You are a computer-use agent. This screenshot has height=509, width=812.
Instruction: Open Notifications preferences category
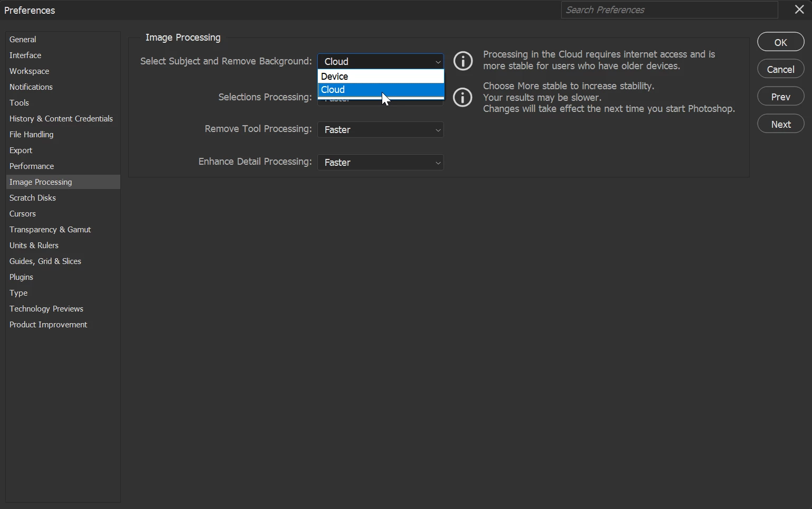click(63, 87)
